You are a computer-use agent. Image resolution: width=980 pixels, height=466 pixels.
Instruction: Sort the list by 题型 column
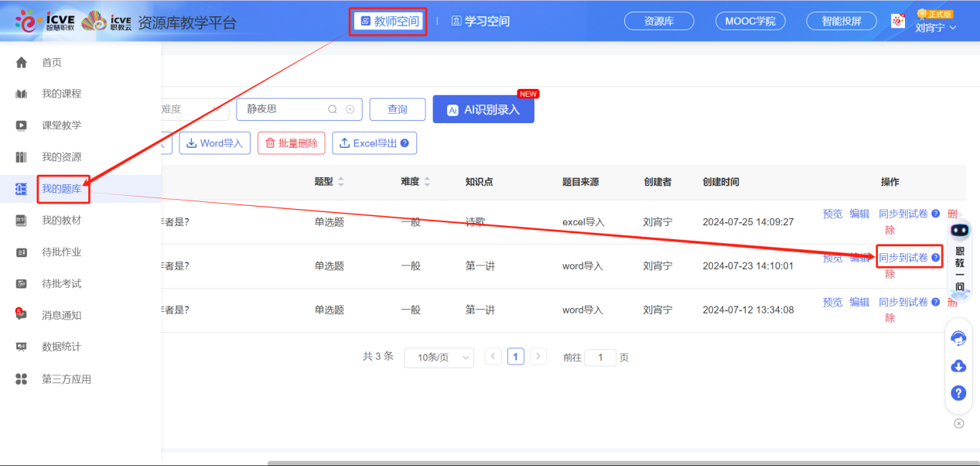click(341, 182)
